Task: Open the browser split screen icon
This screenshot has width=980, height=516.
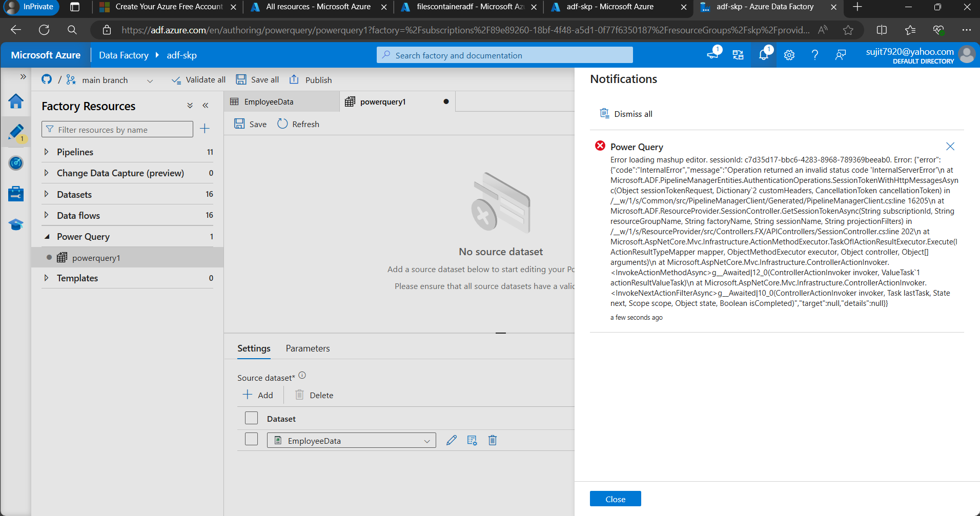Action: [882, 30]
